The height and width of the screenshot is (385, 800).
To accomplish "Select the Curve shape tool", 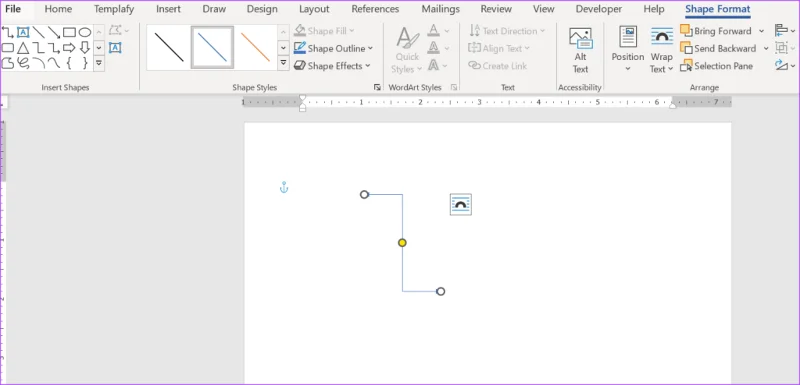I will tap(54, 63).
